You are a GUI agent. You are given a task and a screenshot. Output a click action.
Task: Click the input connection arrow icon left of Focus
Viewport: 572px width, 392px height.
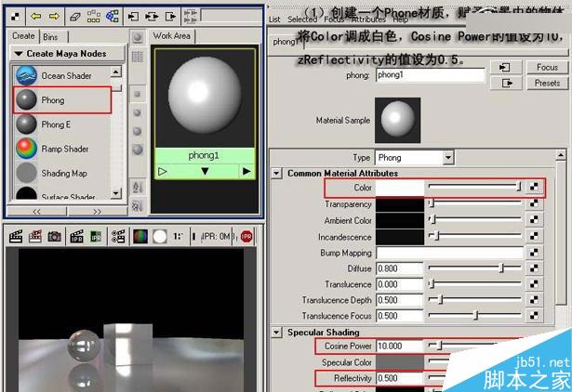pyautogui.click(x=504, y=68)
